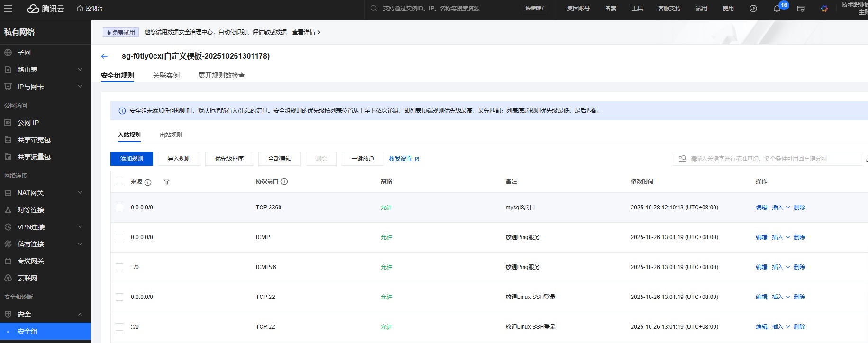Screen dimensions: 868x343
Task: Click the 对等连接 sidebar icon
Action: 8,210
